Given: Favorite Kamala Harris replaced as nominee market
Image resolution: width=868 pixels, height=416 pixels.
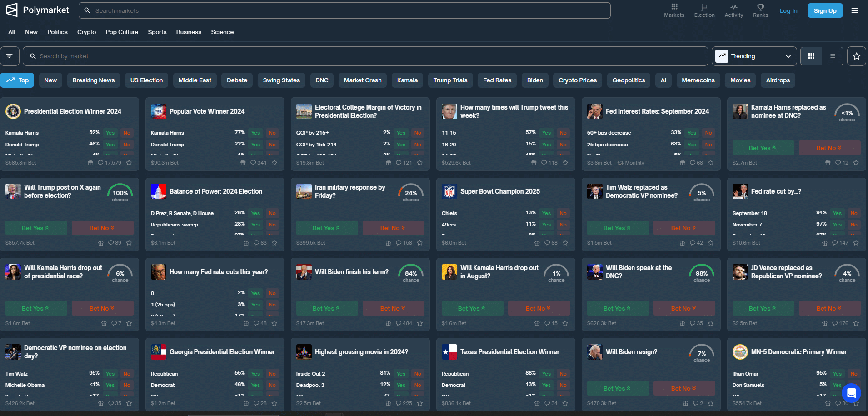Looking at the screenshot, I should click(856, 163).
